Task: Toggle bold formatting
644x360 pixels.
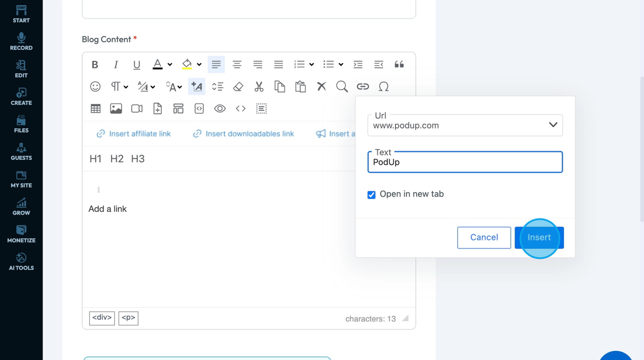Action: 95,64
